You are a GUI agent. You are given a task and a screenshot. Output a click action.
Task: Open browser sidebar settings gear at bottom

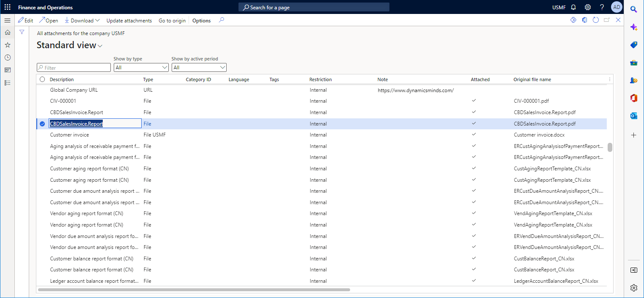point(633,288)
